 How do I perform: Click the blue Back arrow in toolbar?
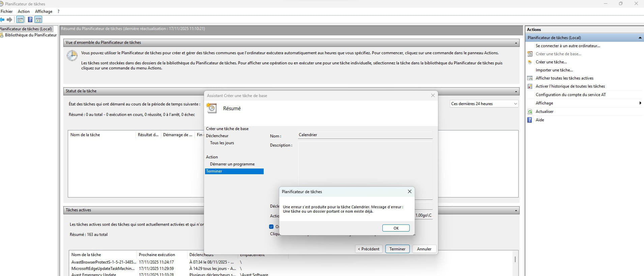pyautogui.click(x=2, y=20)
